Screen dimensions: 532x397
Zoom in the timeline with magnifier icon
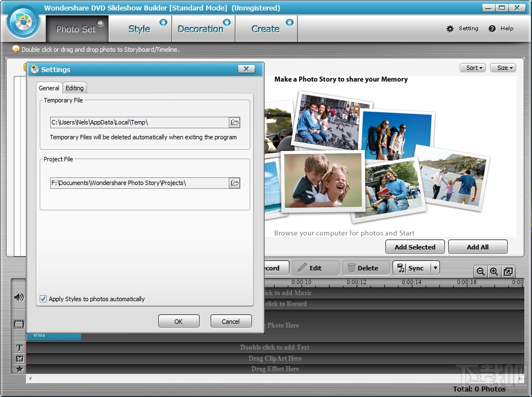(494, 271)
